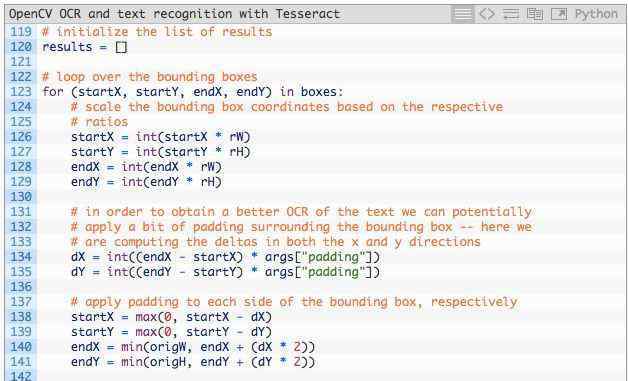Click the 'for (startX, startY...' loop line

pos(193,92)
